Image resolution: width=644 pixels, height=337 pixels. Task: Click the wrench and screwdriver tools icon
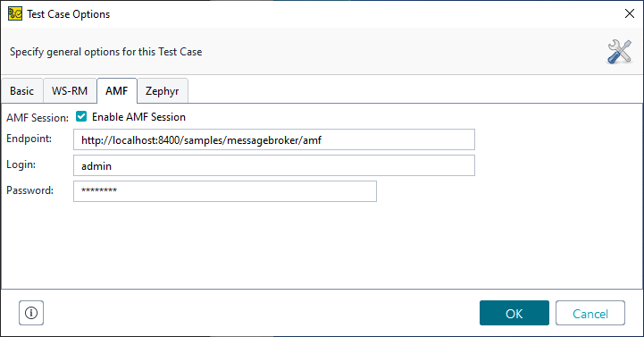619,52
